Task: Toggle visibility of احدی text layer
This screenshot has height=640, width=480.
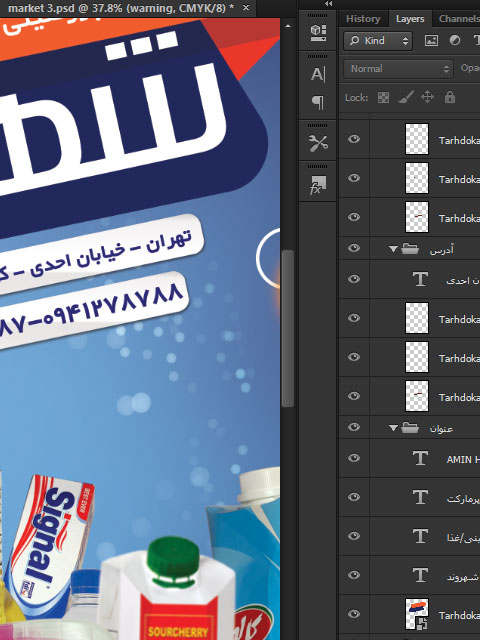Action: (354, 279)
